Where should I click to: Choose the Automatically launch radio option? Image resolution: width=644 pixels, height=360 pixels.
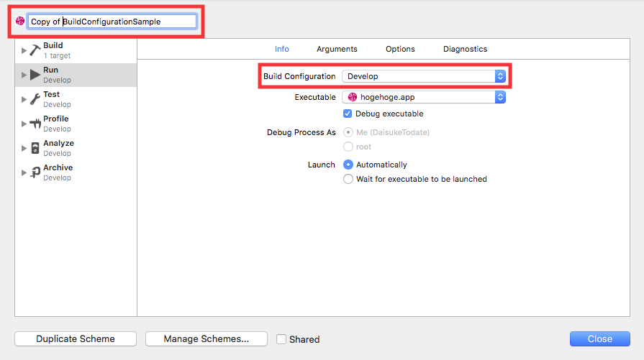(348, 165)
